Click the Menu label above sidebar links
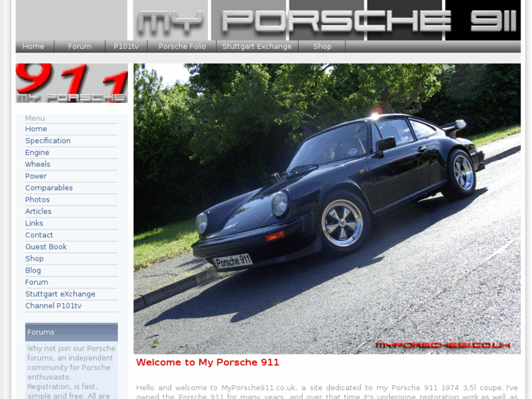Screen dimensions: 532x399 tap(35, 118)
